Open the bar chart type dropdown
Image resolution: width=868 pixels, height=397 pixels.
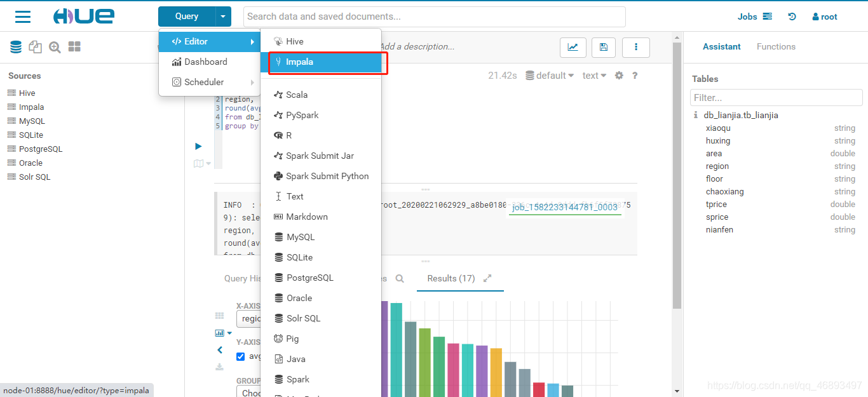pos(223,332)
